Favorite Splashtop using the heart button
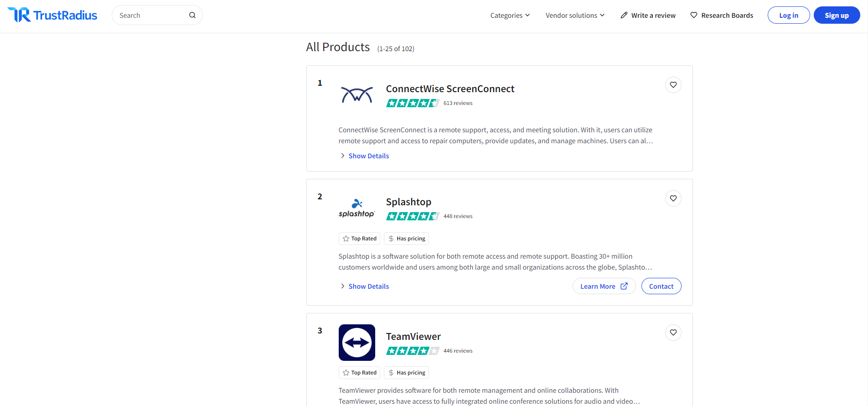 tap(673, 198)
